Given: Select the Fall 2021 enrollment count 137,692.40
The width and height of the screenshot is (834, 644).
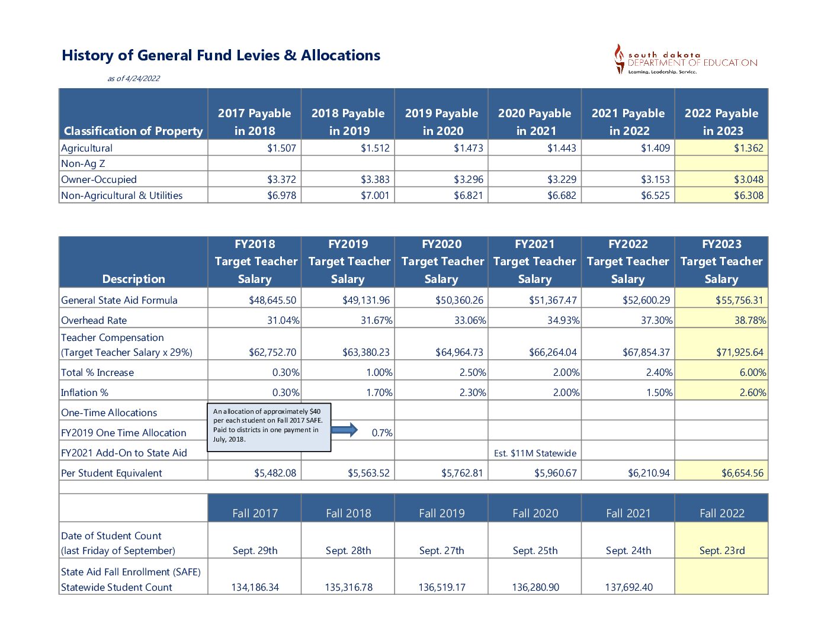Looking at the screenshot, I should (628, 587).
